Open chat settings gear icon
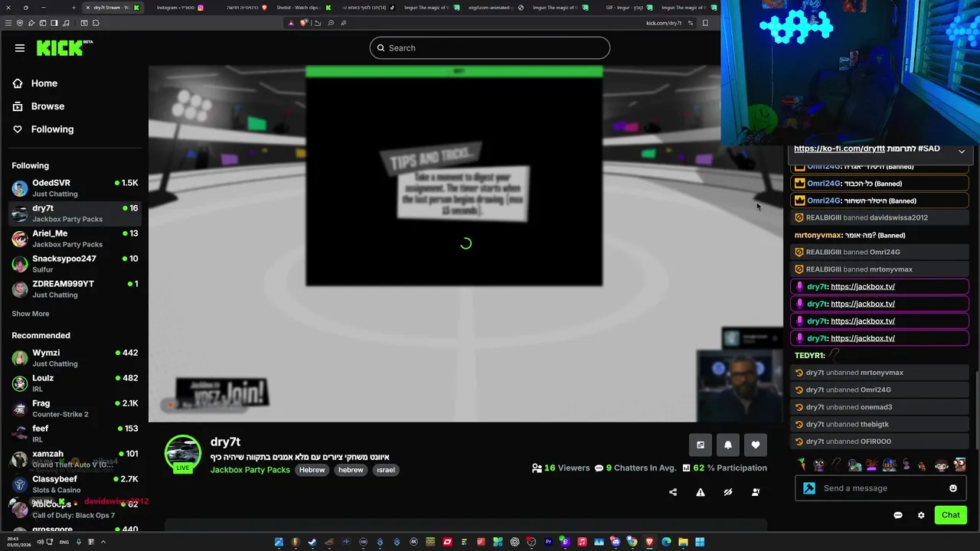The height and width of the screenshot is (551, 980). pyautogui.click(x=921, y=515)
